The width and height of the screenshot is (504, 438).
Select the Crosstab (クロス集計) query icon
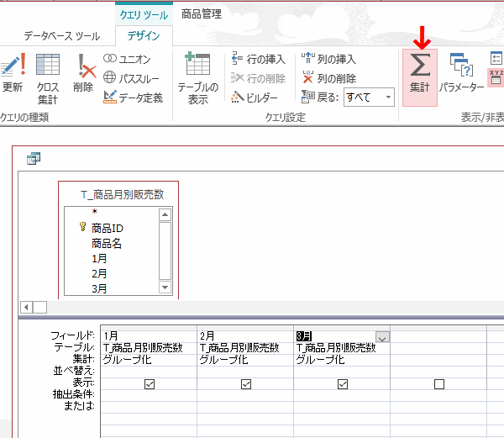point(48,79)
